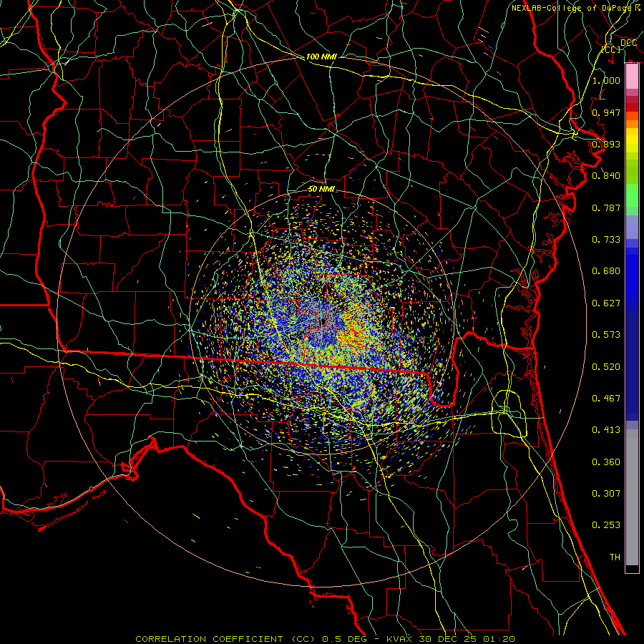Screen dimensions: 644x644
Task: Select the 0.467 legend value
Action: [606, 399]
